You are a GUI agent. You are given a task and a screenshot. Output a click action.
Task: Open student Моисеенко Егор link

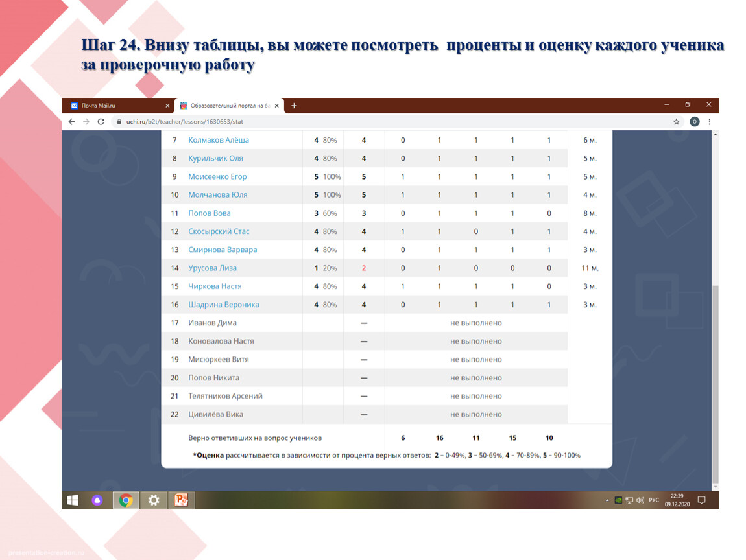217,177
